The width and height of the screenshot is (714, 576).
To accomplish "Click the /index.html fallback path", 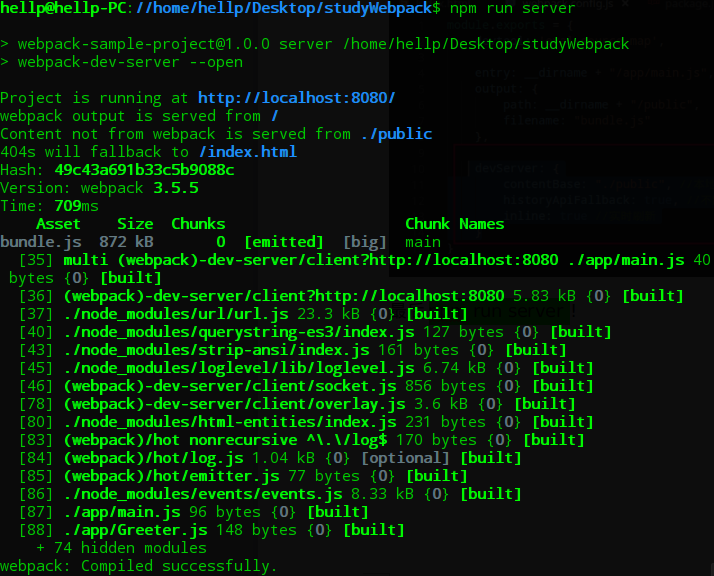I will pos(248,152).
